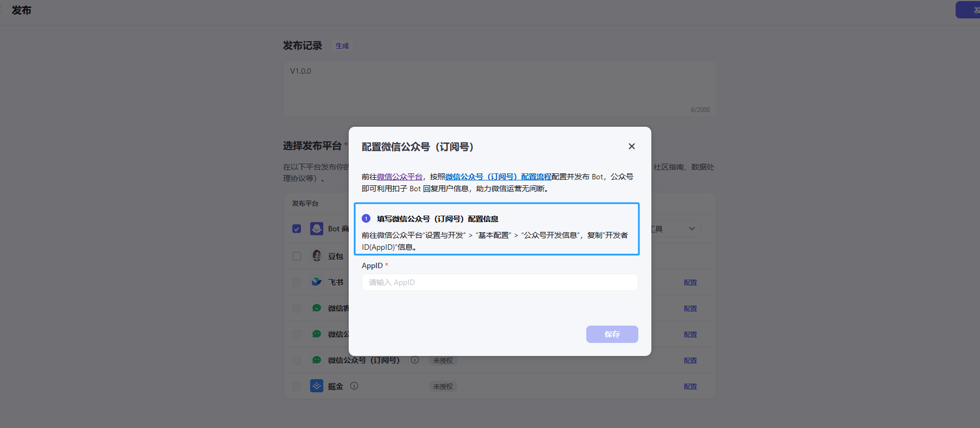Click the info icon beside 掘金

(x=354, y=386)
